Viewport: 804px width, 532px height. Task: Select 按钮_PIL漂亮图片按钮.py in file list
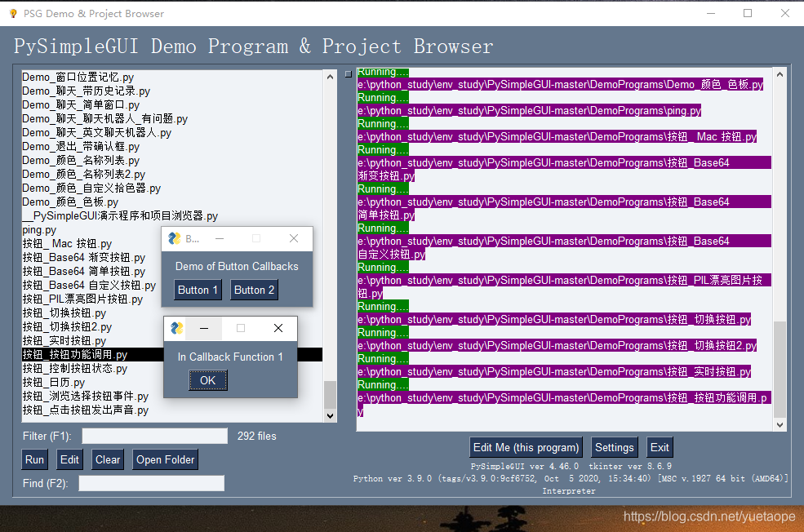click(82, 299)
